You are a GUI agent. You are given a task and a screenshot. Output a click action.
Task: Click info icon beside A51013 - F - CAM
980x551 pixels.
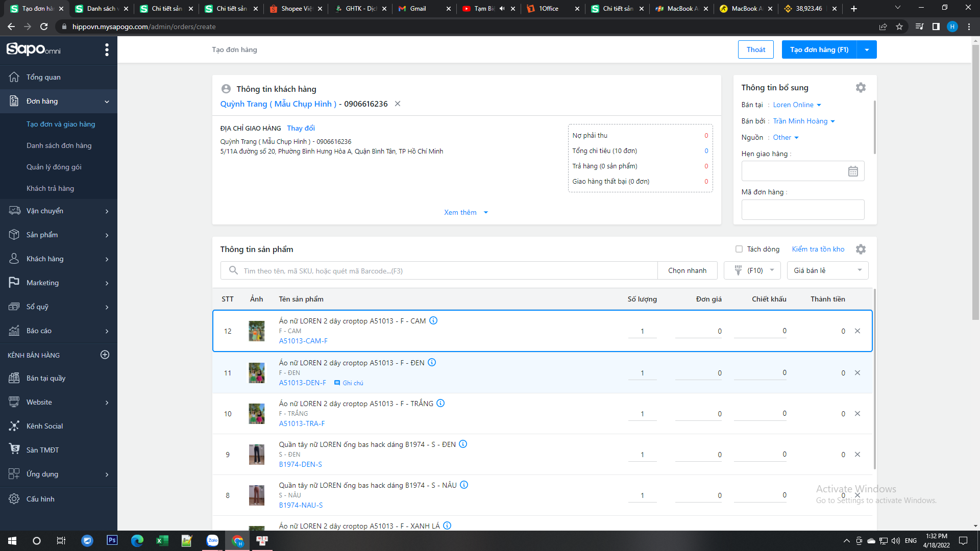point(433,321)
